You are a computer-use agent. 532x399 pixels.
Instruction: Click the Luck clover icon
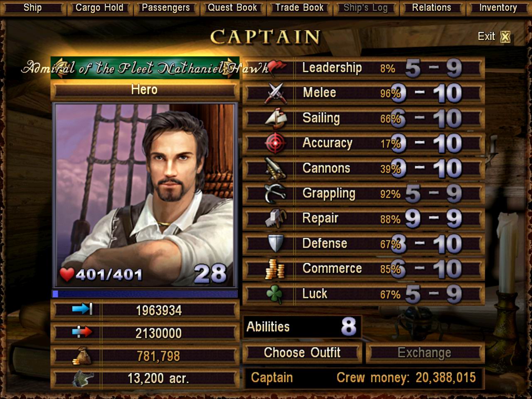pyautogui.click(x=274, y=294)
